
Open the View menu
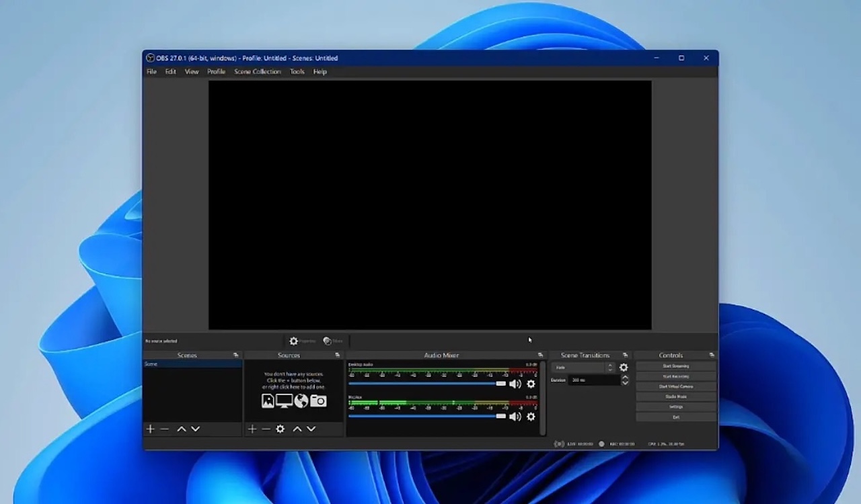(x=192, y=72)
